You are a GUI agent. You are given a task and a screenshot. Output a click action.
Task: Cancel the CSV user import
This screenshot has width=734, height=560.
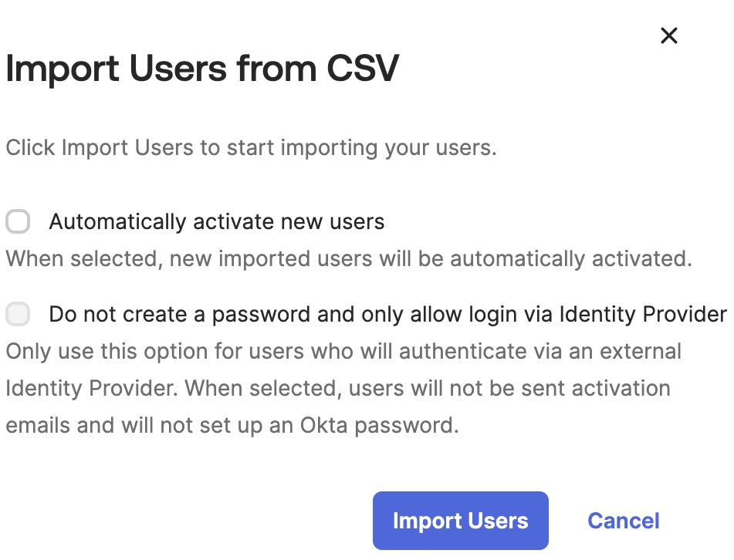(x=624, y=521)
